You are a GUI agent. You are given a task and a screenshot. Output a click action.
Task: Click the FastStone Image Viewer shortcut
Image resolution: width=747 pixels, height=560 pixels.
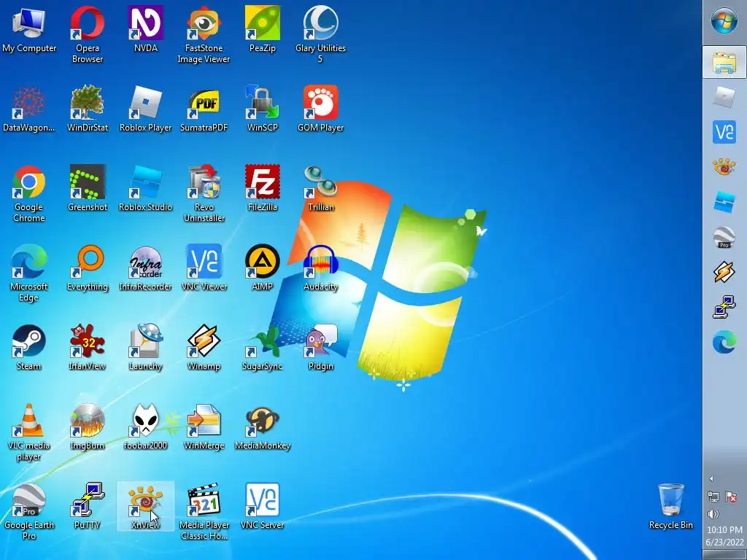click(x=204, y=34)
